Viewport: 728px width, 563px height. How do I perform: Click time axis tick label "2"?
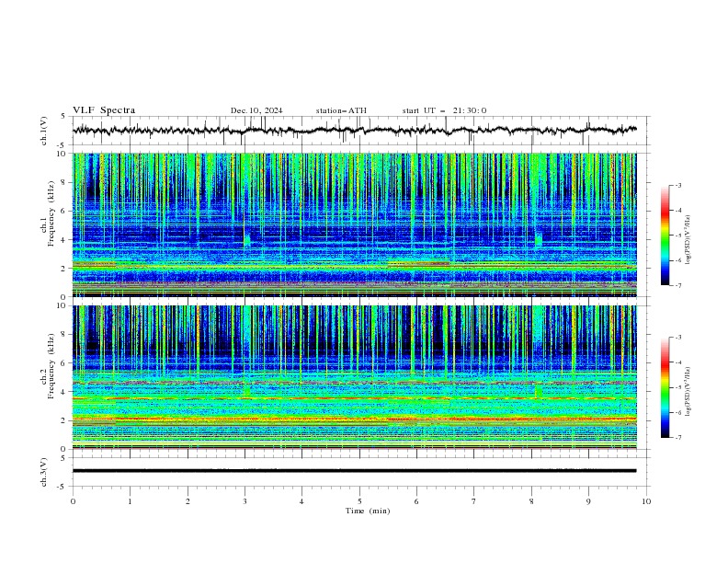188,501
